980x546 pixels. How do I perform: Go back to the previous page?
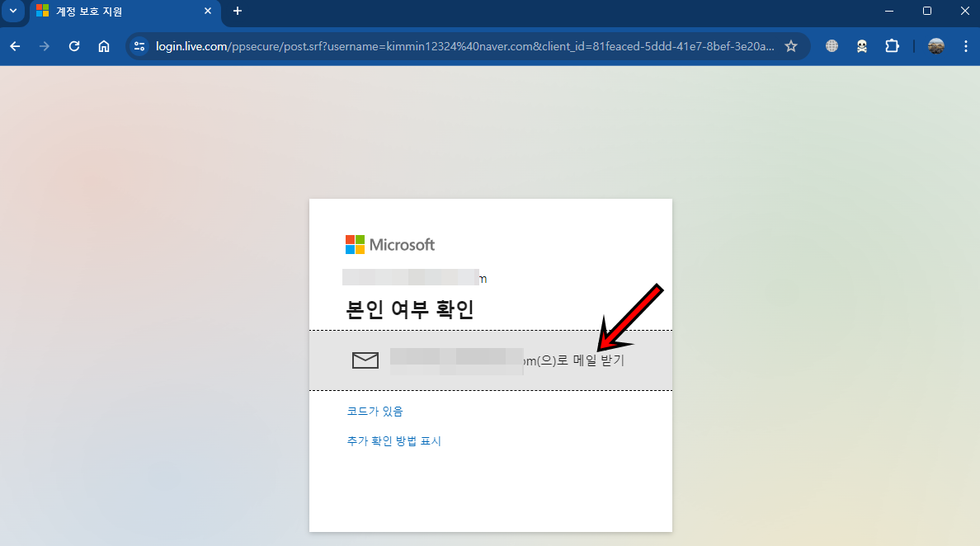[x=15, y=46]
